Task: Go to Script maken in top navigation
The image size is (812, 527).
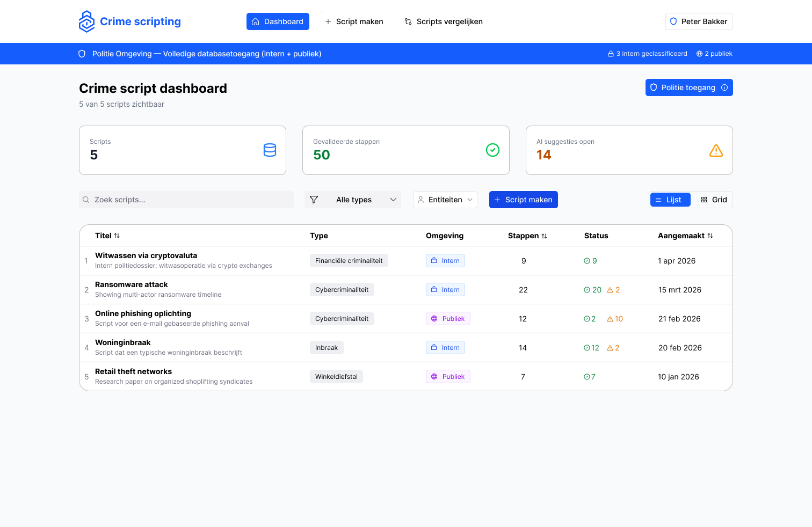Action: (354, 21)
